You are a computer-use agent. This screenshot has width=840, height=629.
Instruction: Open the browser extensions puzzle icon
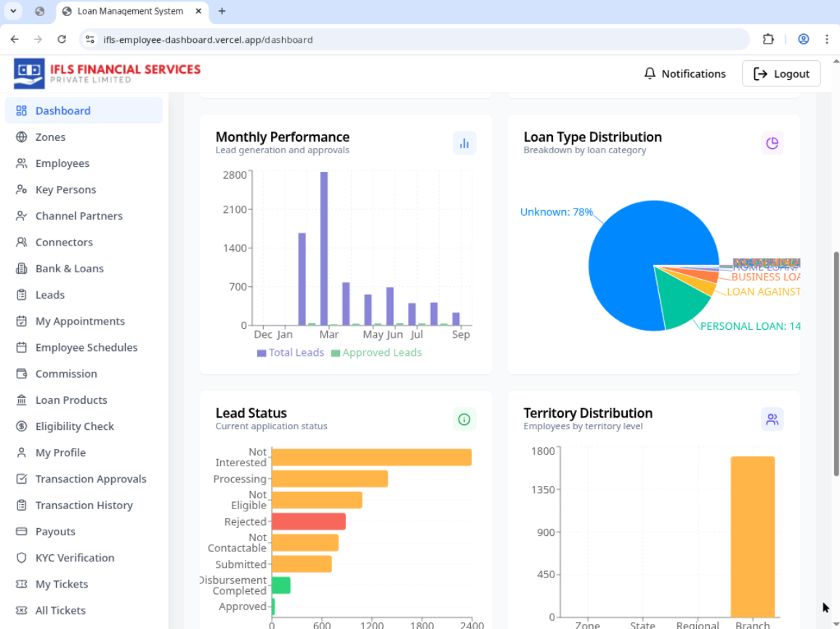[768, 39]
